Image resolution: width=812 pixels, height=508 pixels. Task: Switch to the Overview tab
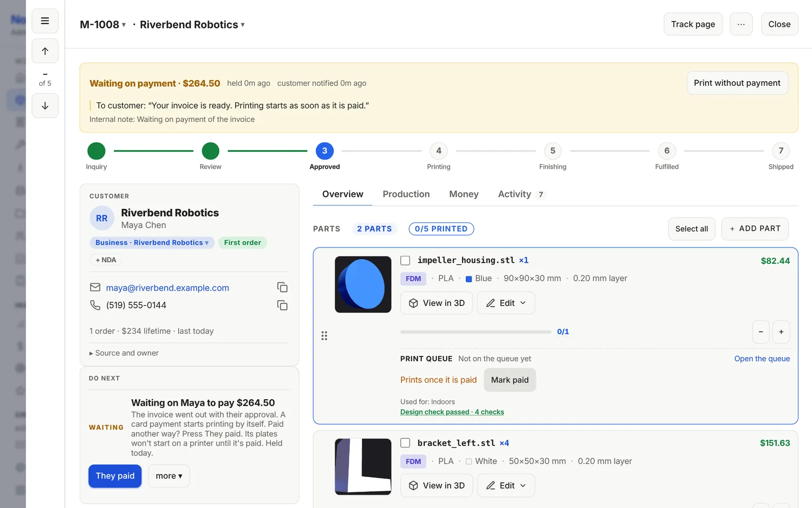[343, 194]
